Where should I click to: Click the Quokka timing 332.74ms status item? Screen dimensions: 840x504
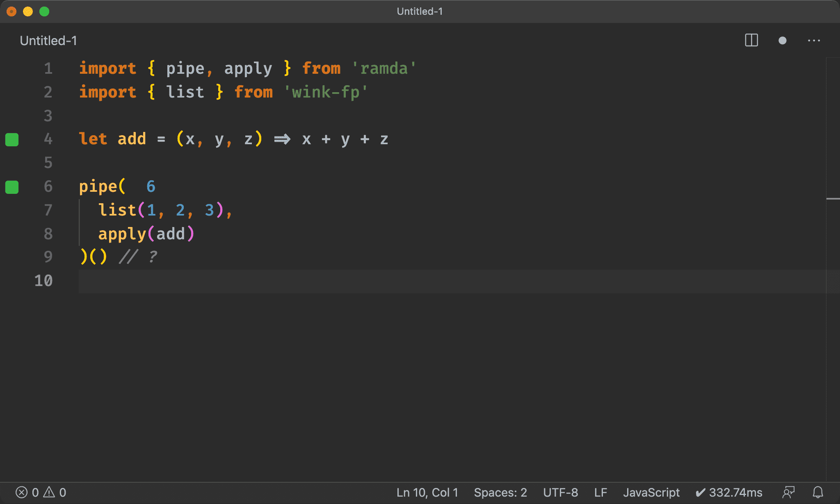click(x=729, y=492)
